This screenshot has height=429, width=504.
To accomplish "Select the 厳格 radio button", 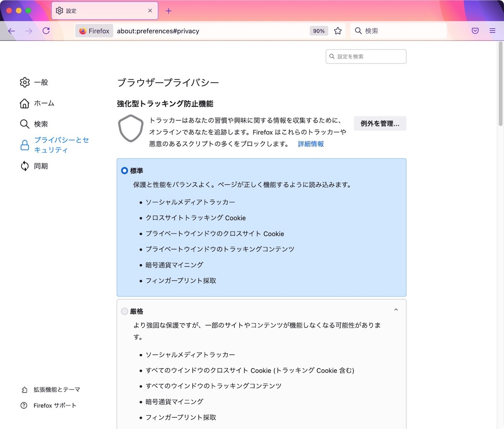I will (124, 311).
